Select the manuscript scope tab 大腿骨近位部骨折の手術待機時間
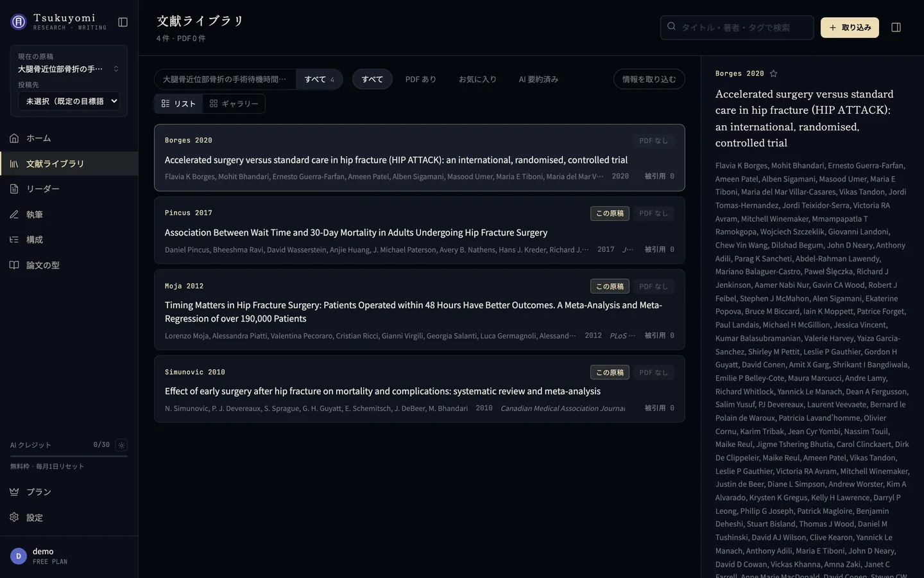Screen dimensions: 924x578 pyautogui.click(x=225, y=80)
